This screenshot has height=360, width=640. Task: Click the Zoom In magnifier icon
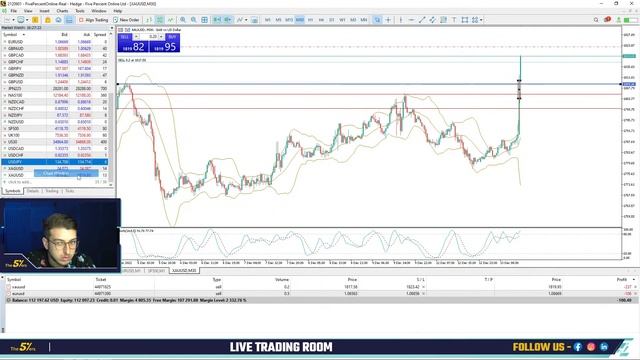[183, 20]
